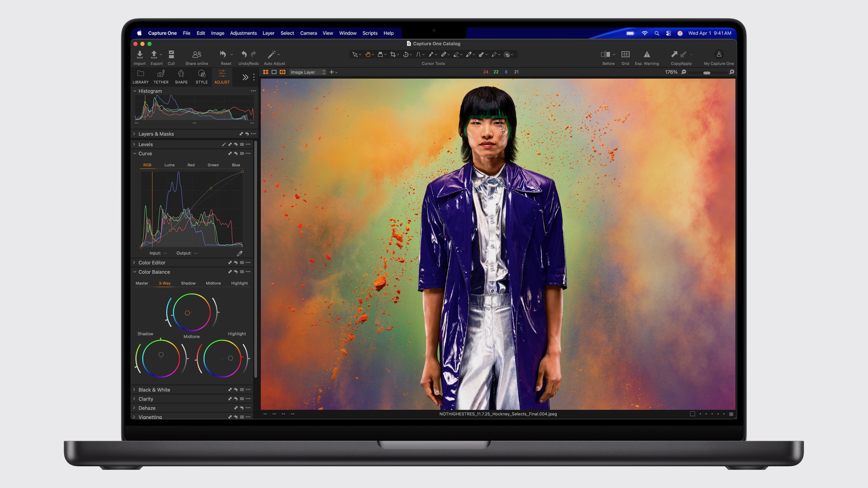Image resolution: width=868 pixels, height=488 pixels.
Task: Switch to the Luma curve tab
Action: tap(170, 165)
